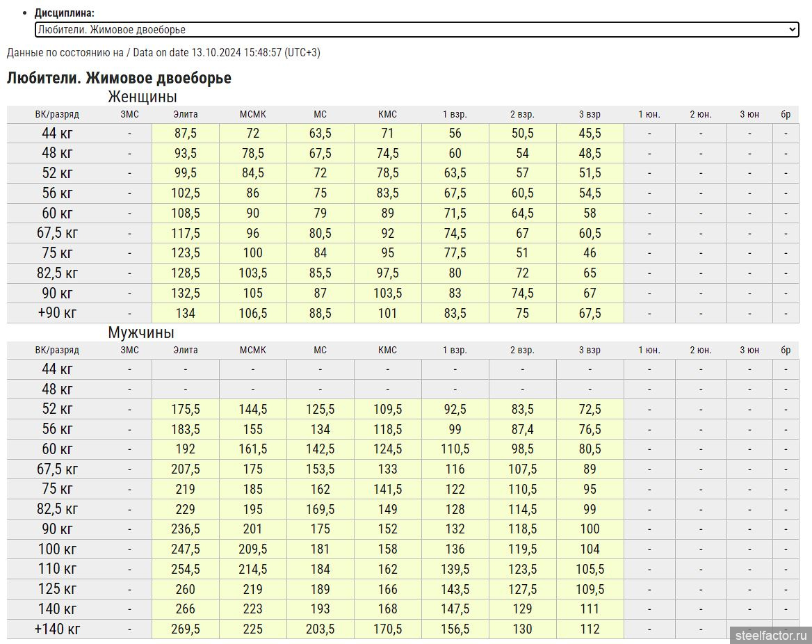Click the 269,5 cell in men's table
812x644 pixels.
[x=186, y=629]
